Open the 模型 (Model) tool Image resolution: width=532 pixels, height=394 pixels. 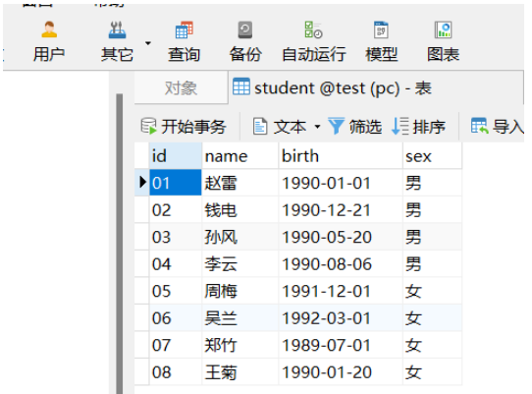pyautogui.click(x=382, y=41)
